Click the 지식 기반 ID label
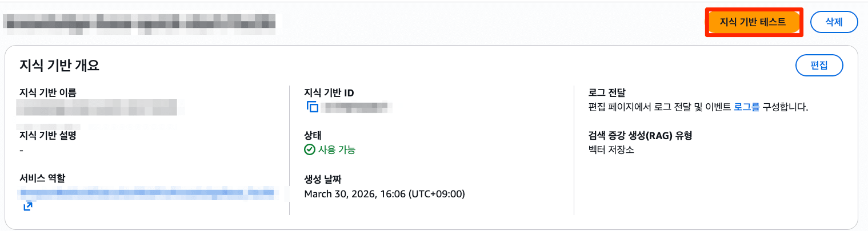 click(x=333, y=92)
